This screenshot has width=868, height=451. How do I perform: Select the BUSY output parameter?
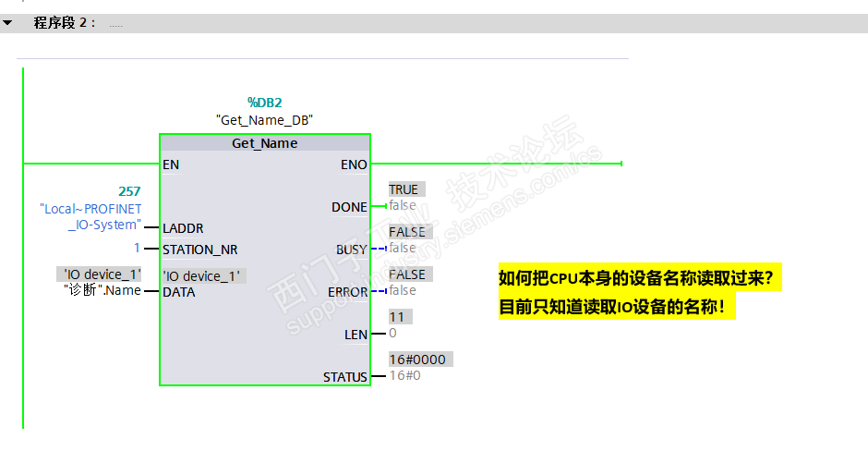pos(352,250)
